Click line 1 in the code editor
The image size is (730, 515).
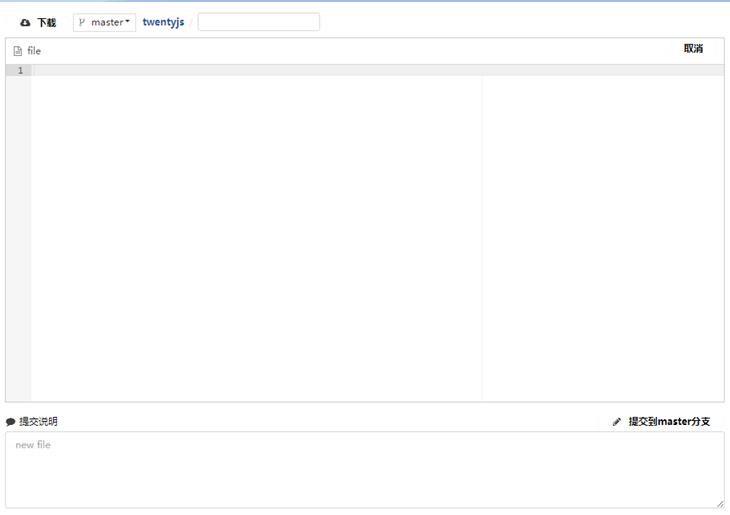tap(378, 70)
